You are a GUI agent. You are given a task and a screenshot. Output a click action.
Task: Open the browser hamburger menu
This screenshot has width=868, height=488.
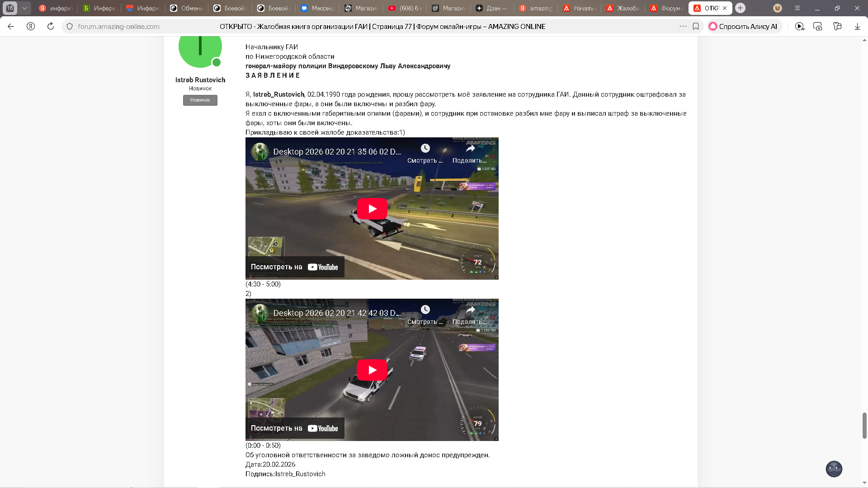tap(797, 8)
